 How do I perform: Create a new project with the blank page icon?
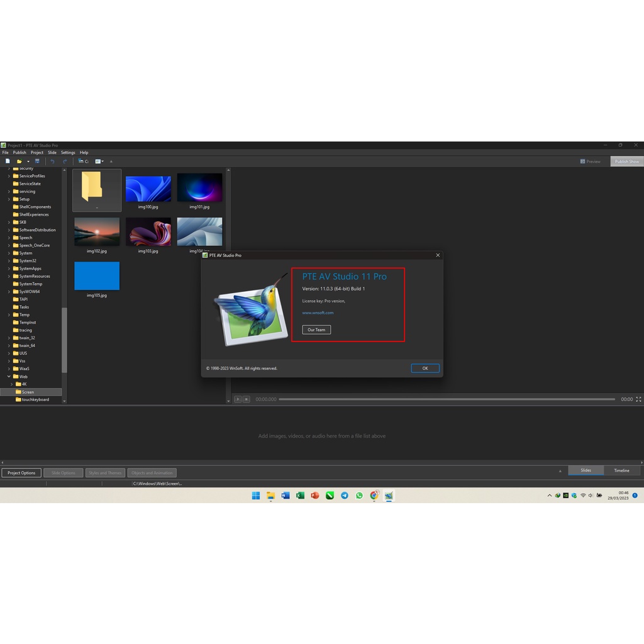pos(8,162)
